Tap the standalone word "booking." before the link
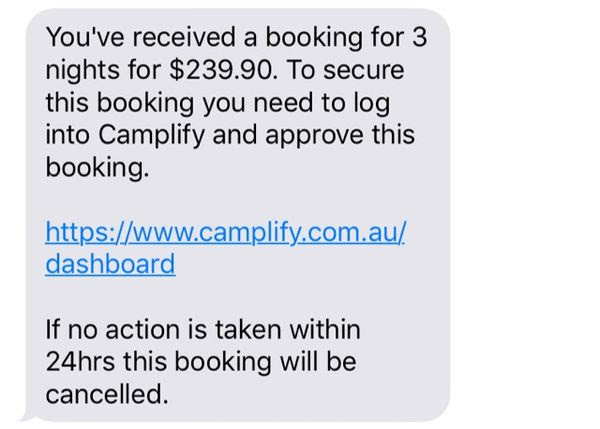This screenshot has width=600, height=429. (x=97, y=168)
